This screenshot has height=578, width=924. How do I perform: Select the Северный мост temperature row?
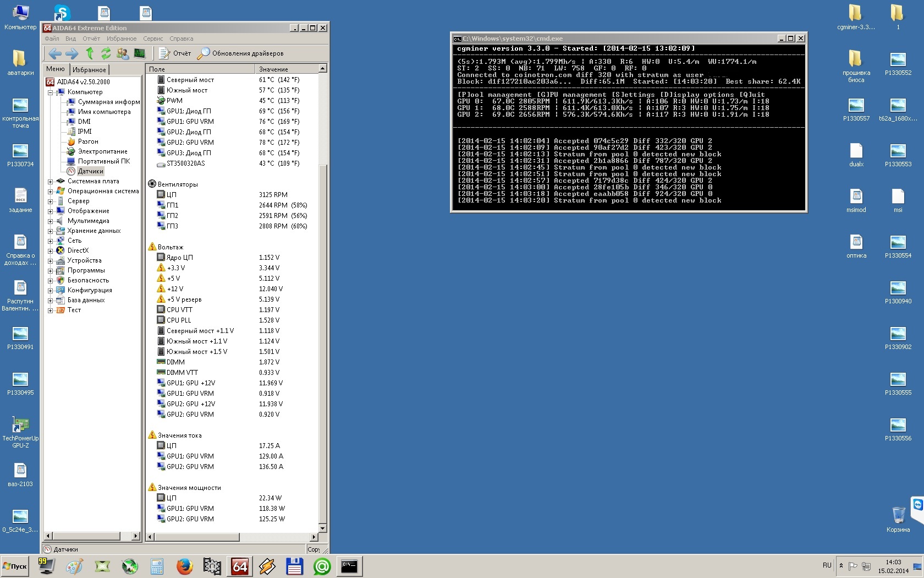coord(232,80)
